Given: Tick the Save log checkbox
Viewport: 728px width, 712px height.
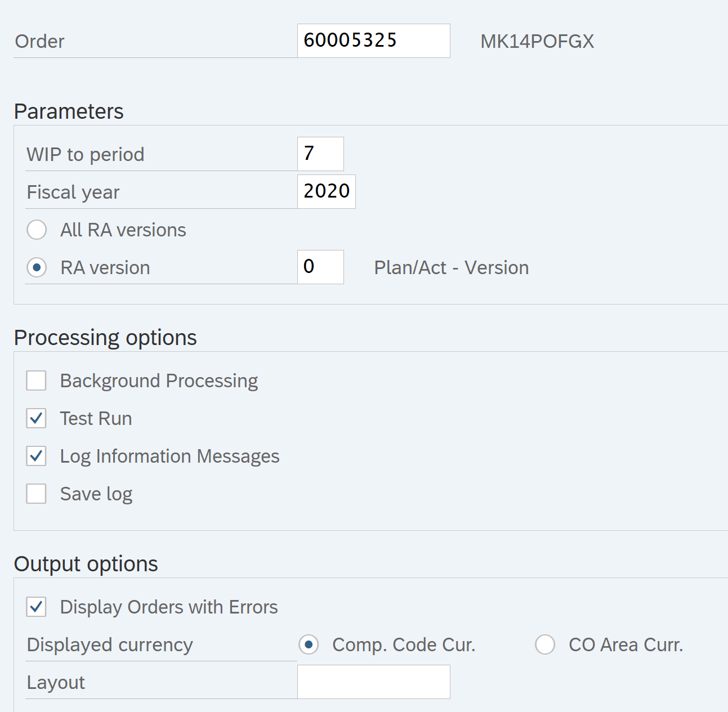Looking at the screenshot, I should 37,494.
